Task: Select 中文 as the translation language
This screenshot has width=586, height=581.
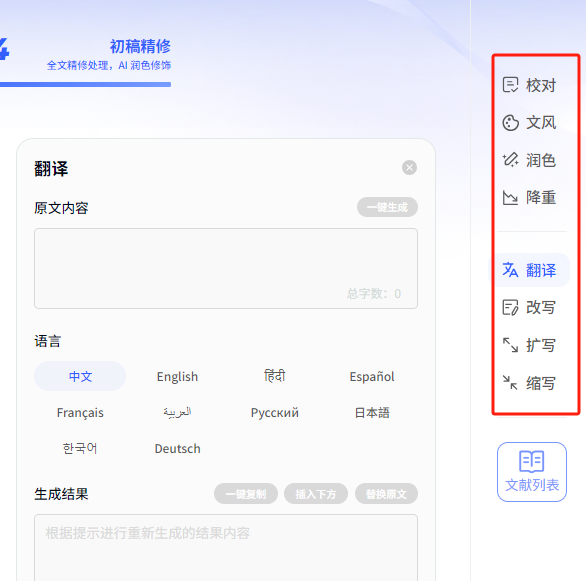Action: (x=80, y=376)
